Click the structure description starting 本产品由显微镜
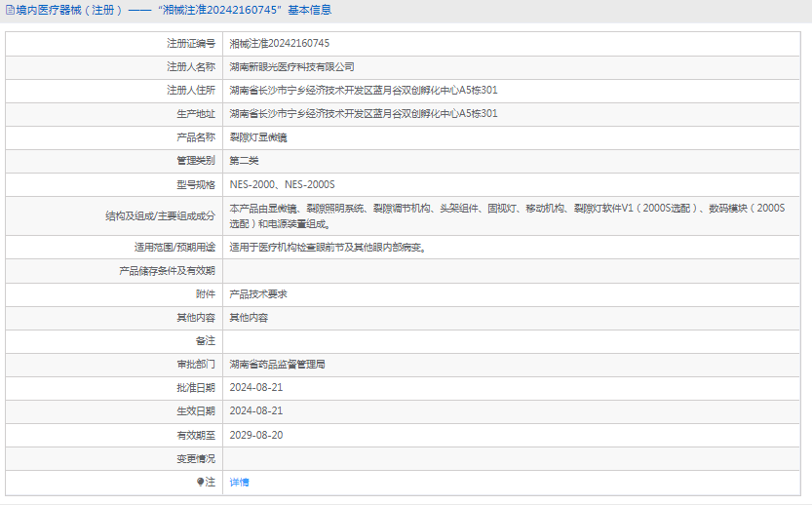This screenshot has width=812, height=505. pos(508,215)
